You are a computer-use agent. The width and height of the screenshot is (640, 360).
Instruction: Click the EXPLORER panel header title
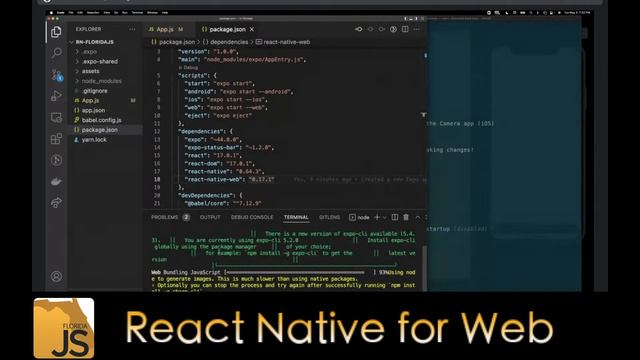88,29
